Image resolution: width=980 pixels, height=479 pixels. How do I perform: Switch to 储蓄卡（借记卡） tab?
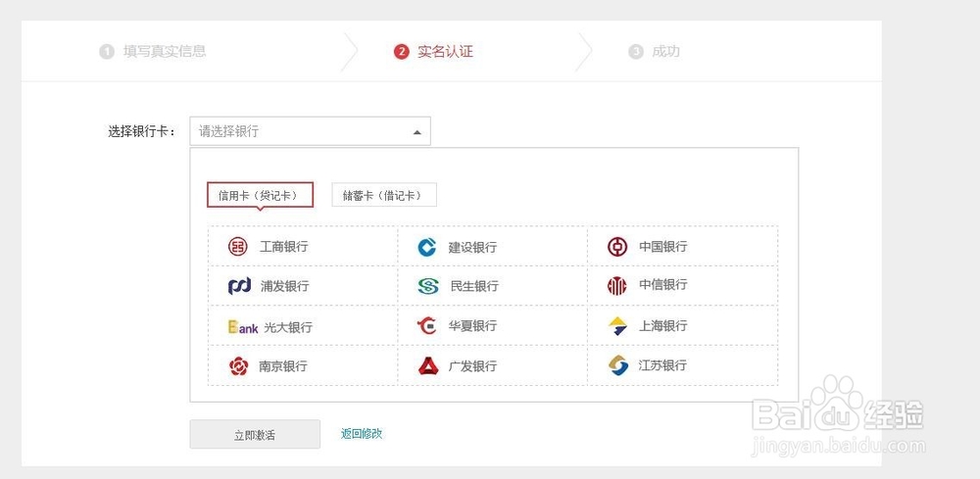coord(384,195)
